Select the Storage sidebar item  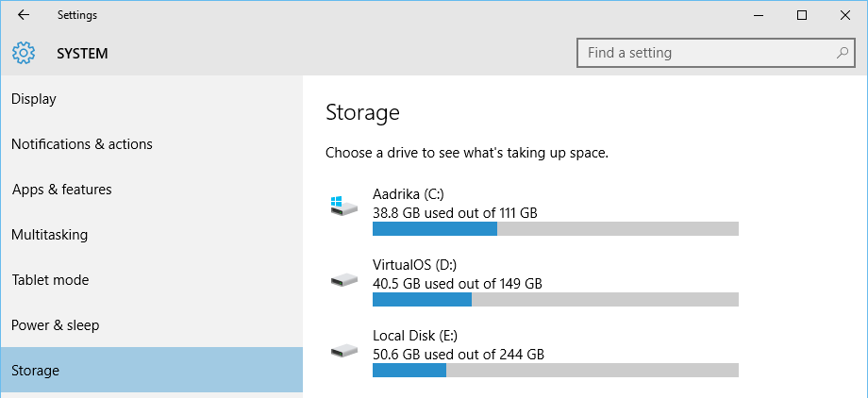[152, 370]
